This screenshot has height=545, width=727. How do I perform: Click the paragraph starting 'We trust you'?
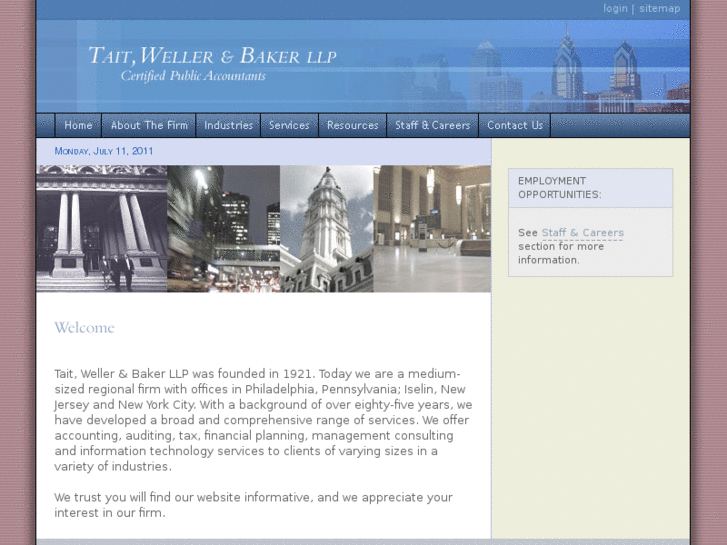tap(253, 505)
